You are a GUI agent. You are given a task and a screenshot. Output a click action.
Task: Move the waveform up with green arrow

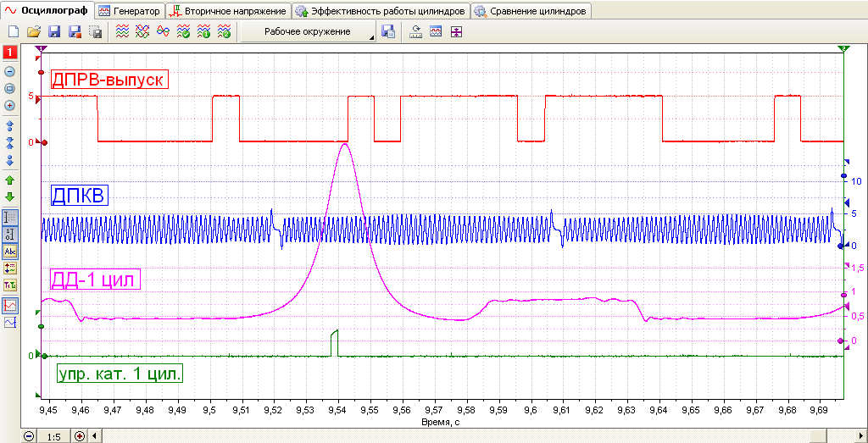(10, 180)
